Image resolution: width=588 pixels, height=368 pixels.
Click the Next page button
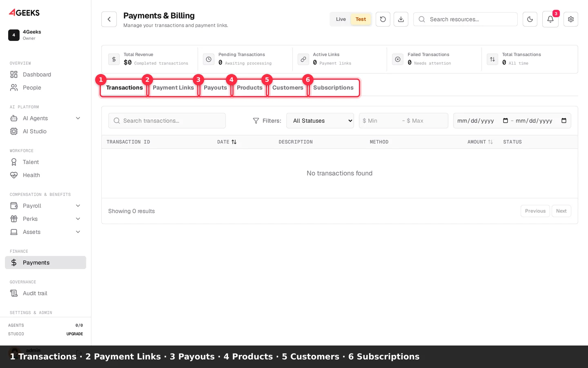pos(561,211)
